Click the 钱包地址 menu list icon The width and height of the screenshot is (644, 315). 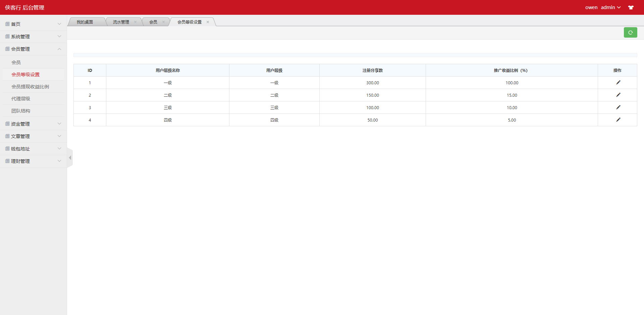7,148
